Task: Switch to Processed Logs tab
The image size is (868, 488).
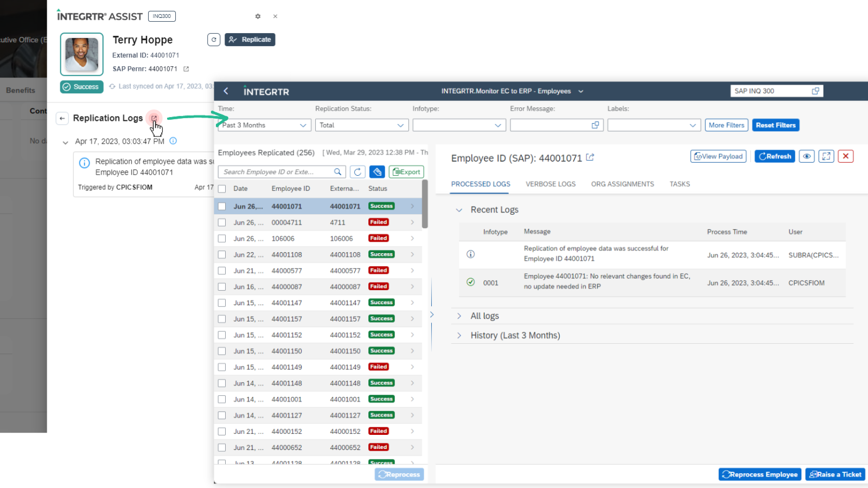Action: 481,184
